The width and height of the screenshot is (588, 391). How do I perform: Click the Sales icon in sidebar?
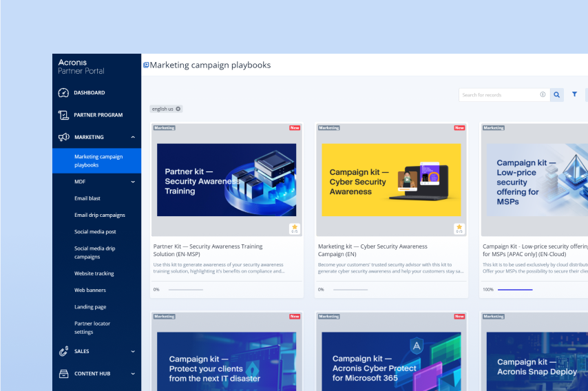[x=64, y=351]
